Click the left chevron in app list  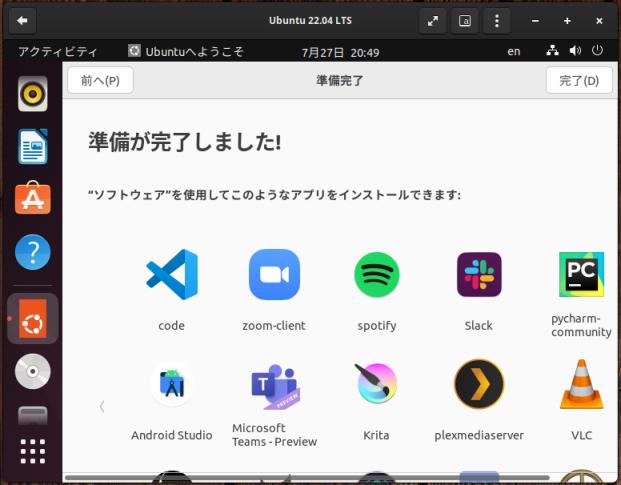tap(102, 407)
